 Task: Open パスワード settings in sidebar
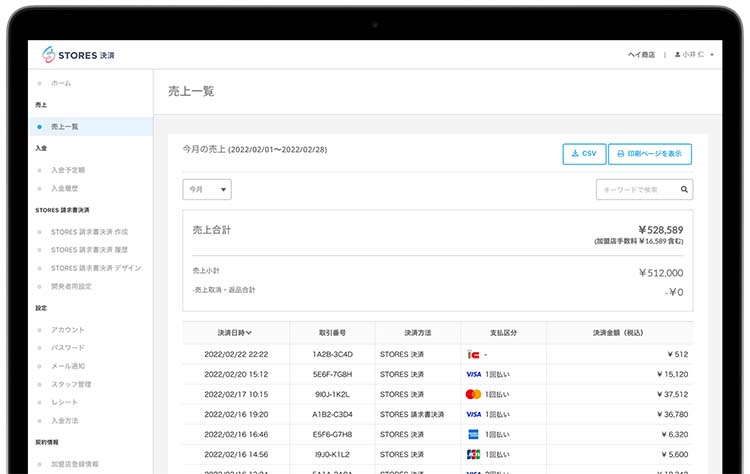point(67,348)
